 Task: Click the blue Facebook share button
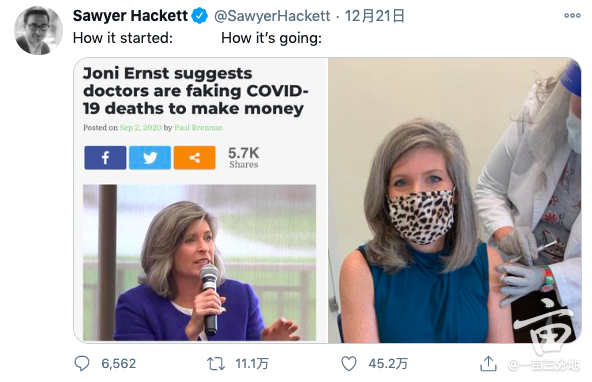(x=105, y=158)
